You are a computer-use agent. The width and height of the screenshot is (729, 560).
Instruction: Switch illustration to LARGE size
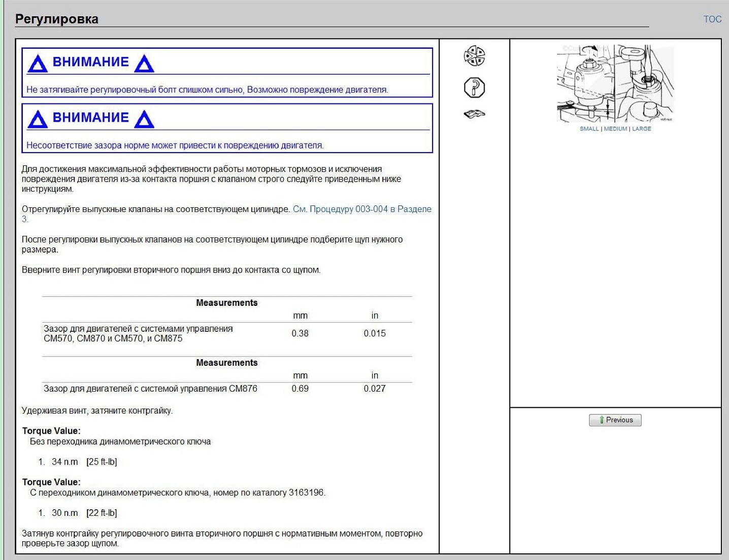(x=642, y=129)
